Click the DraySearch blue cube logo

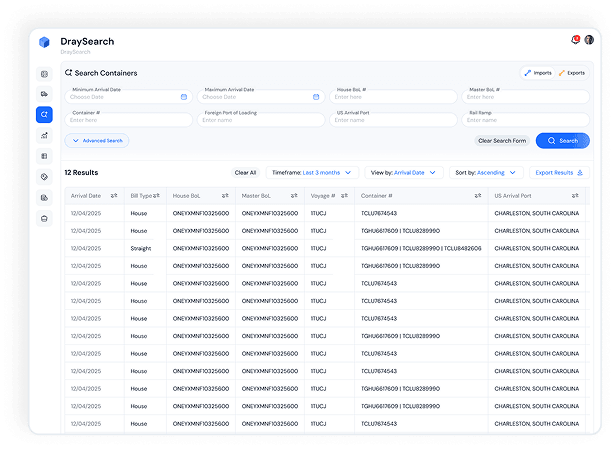tap(44, 42)
